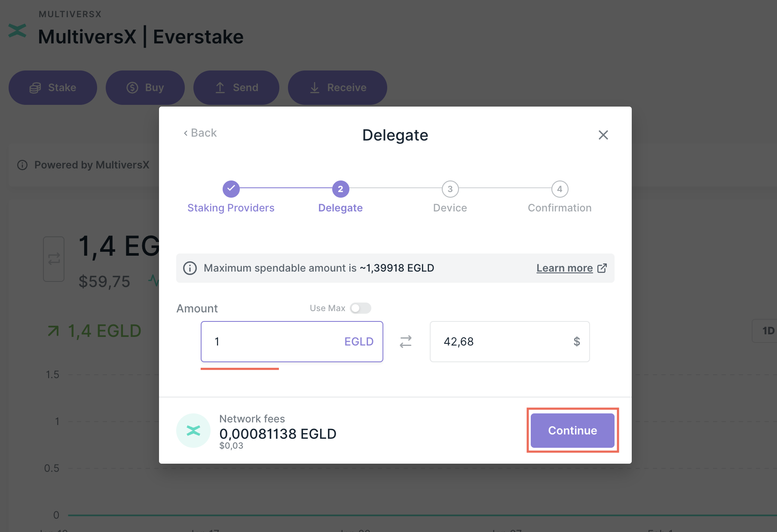Image resolution: width=777 pixels, height=532 pixels.
Task: Click the MultiversX icon next to Network fees
Action: click(x=193, y=430)
